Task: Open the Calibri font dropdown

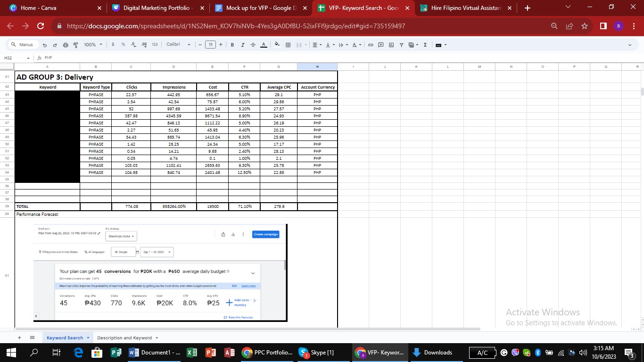Action: pyautogui.click(x=178, y=45)
